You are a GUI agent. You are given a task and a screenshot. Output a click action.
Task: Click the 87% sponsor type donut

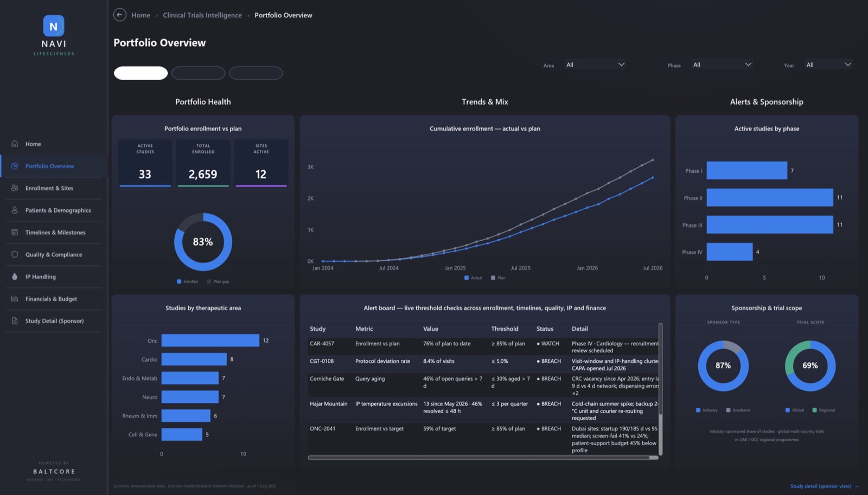pos(723,366)
